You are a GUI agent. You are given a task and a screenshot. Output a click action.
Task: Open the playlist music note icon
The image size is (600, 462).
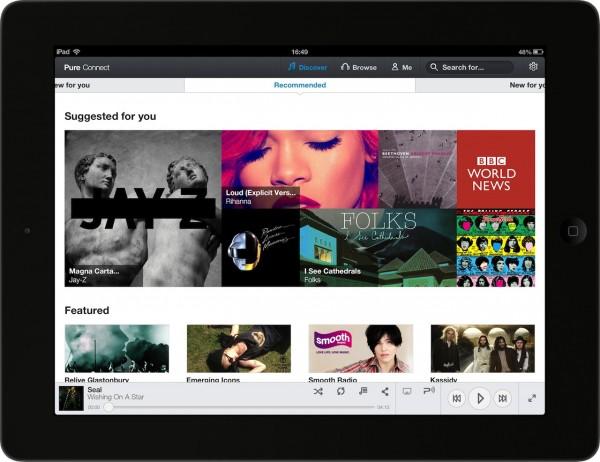point(363,391)
